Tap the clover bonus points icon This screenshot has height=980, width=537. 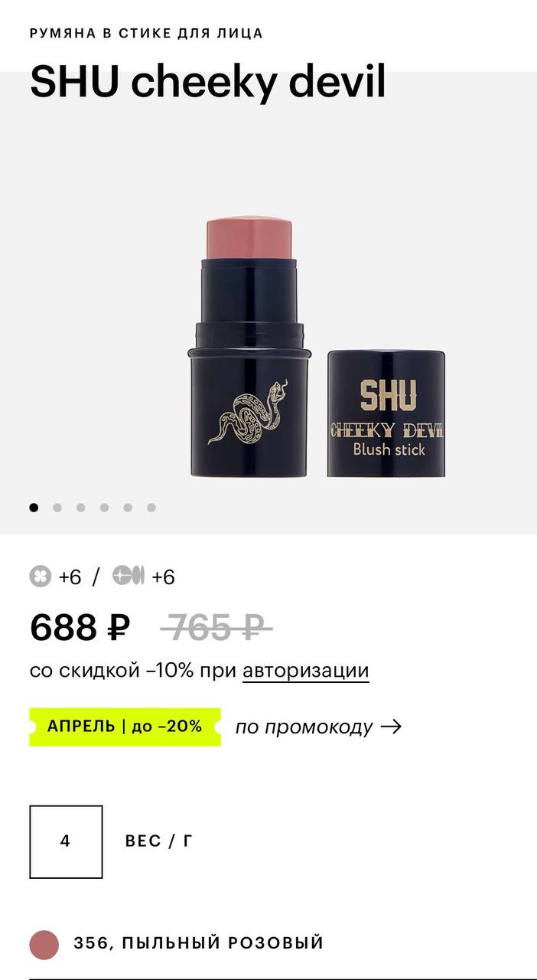coord(41,576)
